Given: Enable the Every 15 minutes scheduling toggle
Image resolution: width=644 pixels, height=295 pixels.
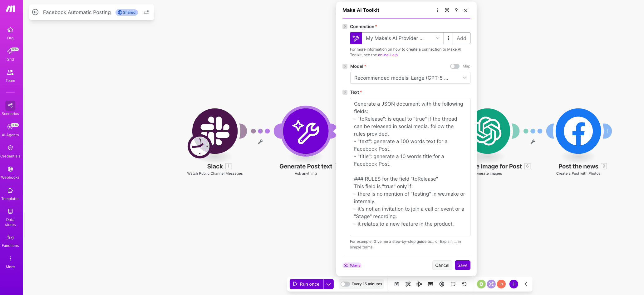Looking at the screenshot, I should point(345,284).
